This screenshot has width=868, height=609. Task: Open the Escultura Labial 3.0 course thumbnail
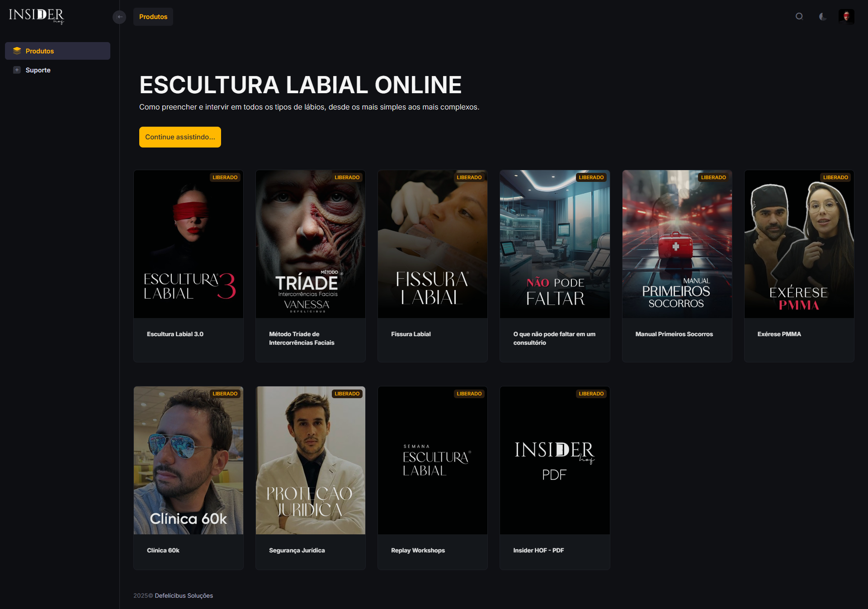[x=189, y=244]
